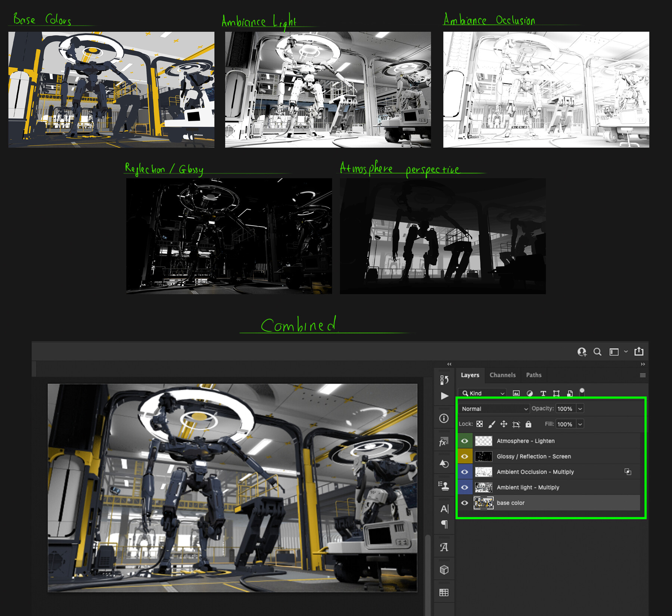Click the share/export button top right
The image size is (672, 616).
point(639,352)
